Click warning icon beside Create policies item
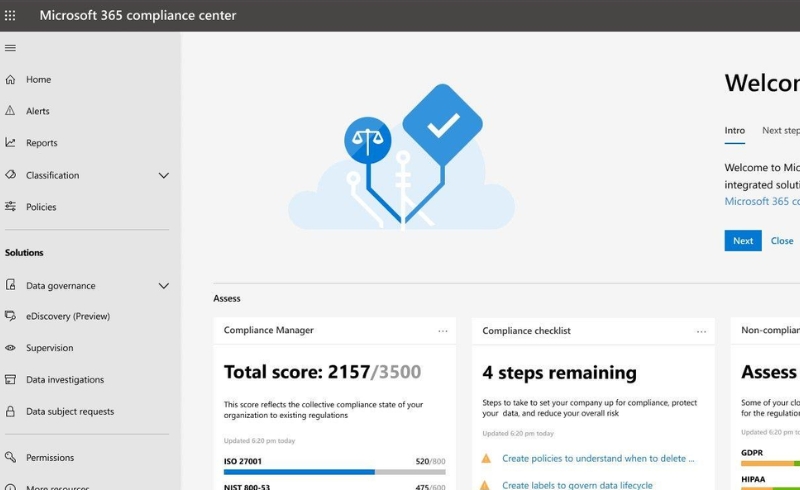 click(x=486, y=458)
